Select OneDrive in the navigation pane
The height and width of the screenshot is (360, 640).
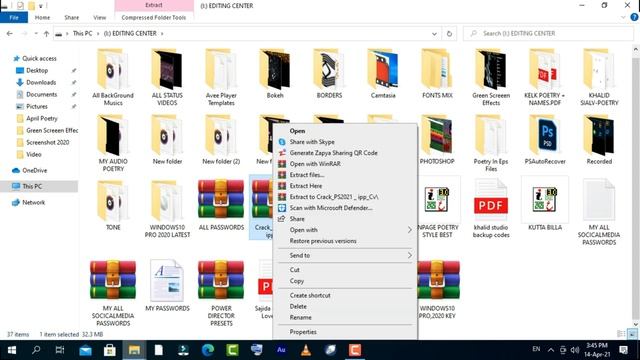[x=34, y=170]
